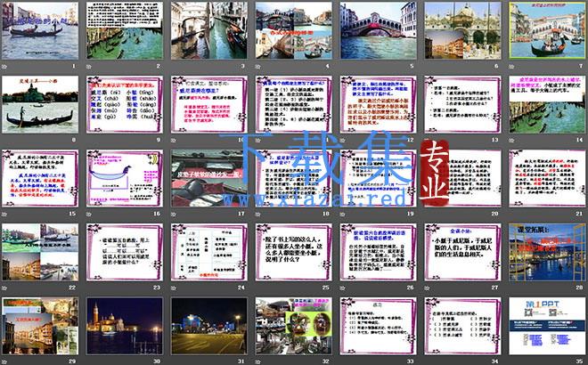Select slide 28 with night harbour scene
Image resolution: width=588 pixels, height=365 pixels.
tap(547, 252)
